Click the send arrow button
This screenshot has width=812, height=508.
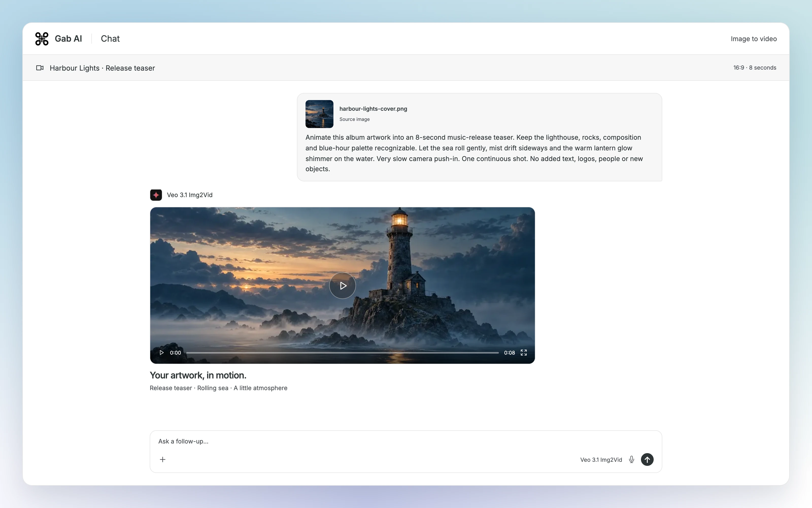(647, 459)
